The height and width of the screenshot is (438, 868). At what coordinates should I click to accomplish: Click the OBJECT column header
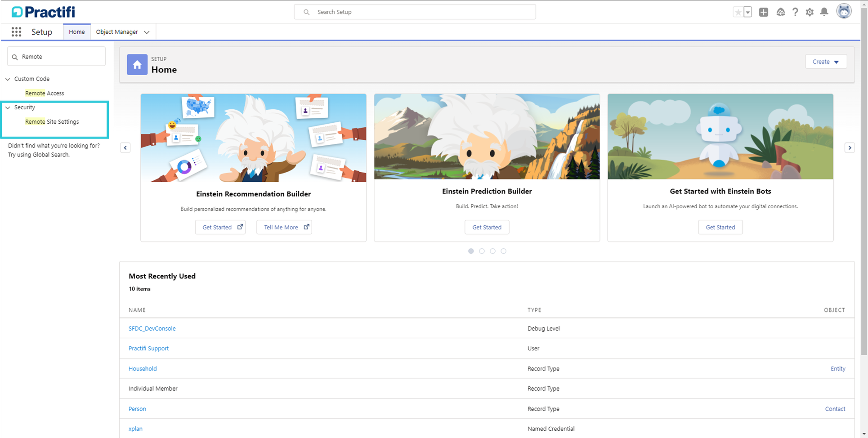point(834,310)
